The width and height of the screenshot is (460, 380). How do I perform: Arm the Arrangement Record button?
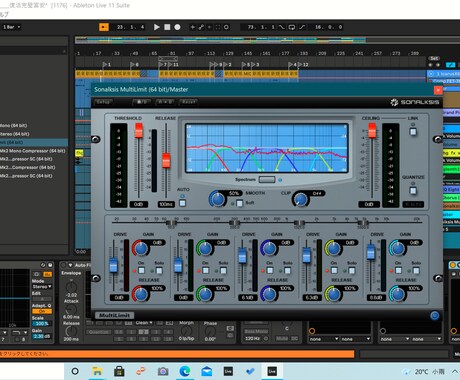[177, 27]
